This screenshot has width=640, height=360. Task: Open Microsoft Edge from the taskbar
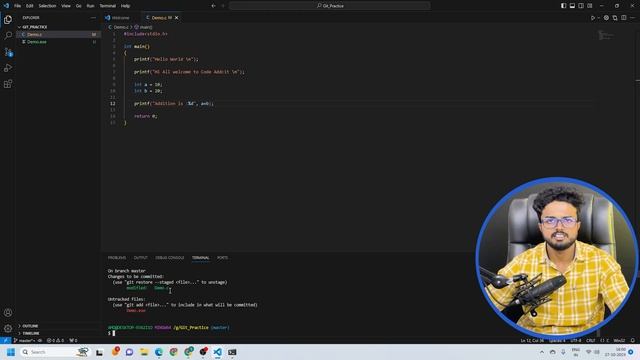[x=159, y=352]
